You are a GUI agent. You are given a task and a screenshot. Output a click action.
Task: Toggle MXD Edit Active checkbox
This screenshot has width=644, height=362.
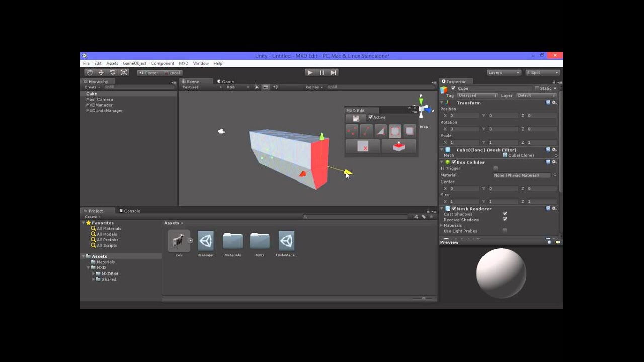pyautogui.click(x=371, y=117)
